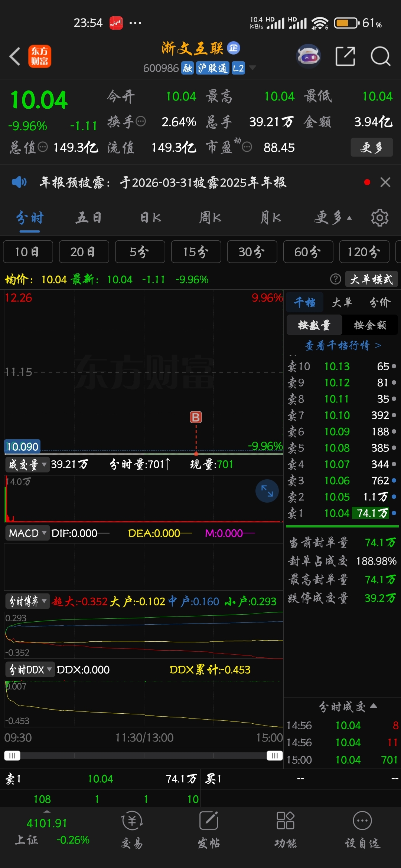Tap 当前封单量 74.1万 row
This screenshot has height=868, width=401.
(342, 542)
